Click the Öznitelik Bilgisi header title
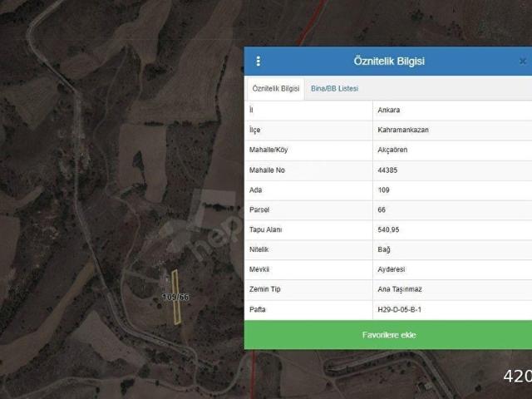This screenshot has width=532, height=399. 389,61
